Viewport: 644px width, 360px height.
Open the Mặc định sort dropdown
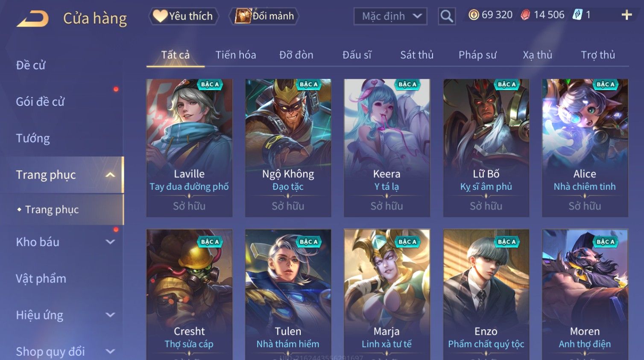pos(390,16)
